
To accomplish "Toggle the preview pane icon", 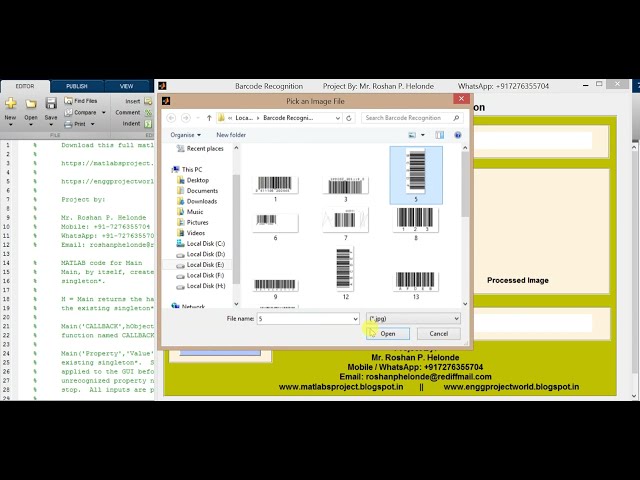I will tap(440, 135).
